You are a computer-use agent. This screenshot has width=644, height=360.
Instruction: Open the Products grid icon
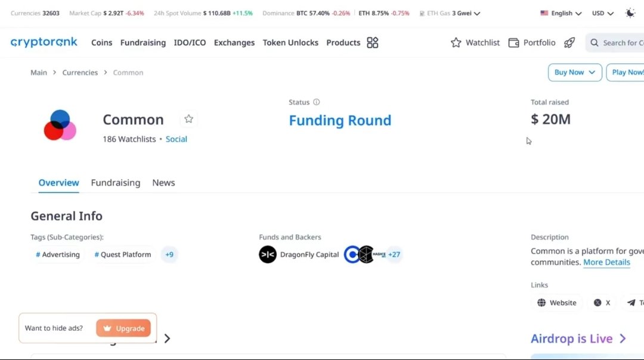(x=373, y=42)
